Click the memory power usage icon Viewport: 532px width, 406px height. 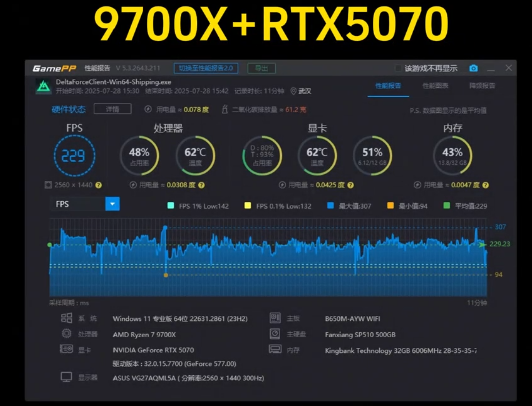click(417, 185)
